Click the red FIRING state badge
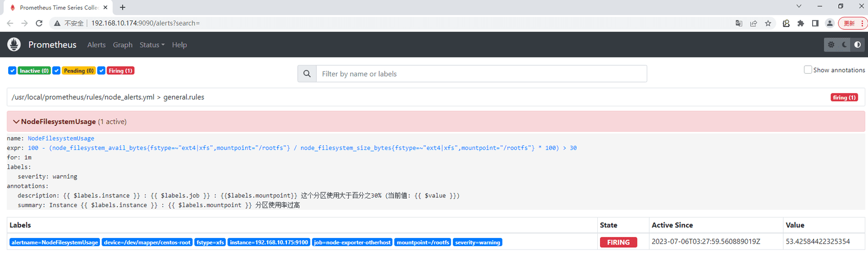Viewport: 868px width, 263px height. coord(618,242)
